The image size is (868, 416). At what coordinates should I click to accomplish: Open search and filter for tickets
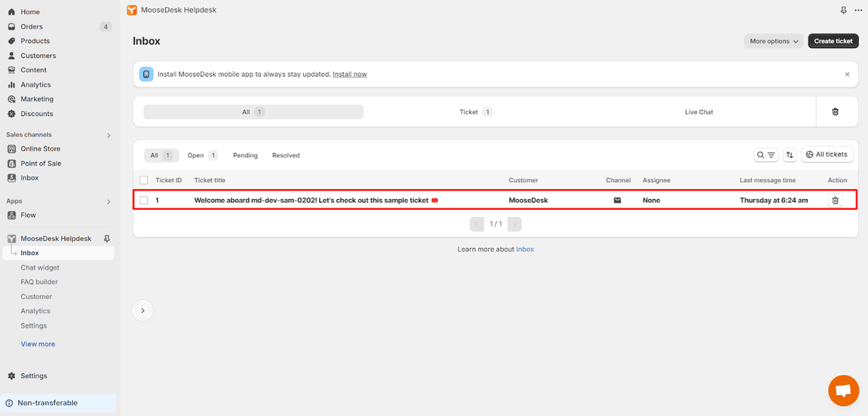(x=766, y=155)
